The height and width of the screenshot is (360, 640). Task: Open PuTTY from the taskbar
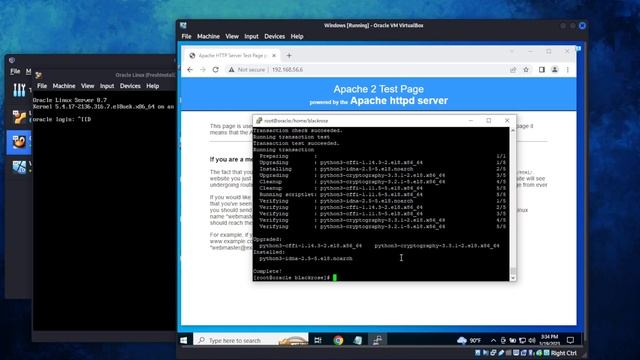tap(378, 340)
